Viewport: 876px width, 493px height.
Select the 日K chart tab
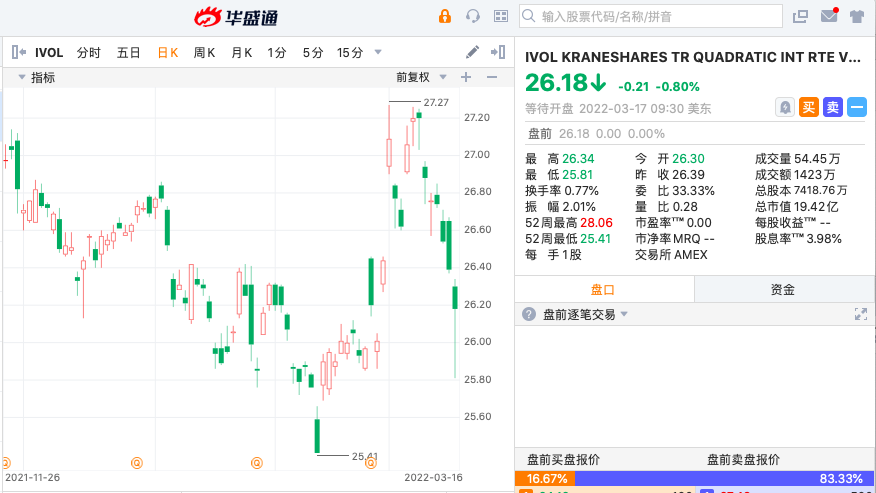[168, 53]
